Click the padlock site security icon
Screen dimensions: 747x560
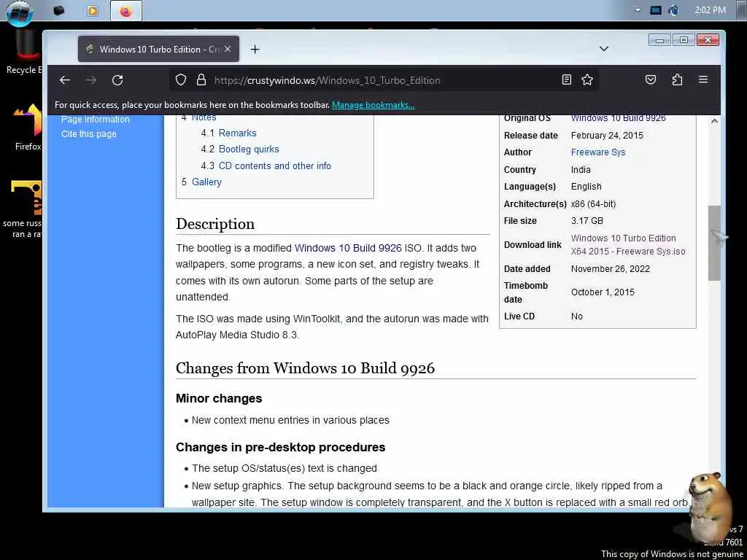coord(201,79)
